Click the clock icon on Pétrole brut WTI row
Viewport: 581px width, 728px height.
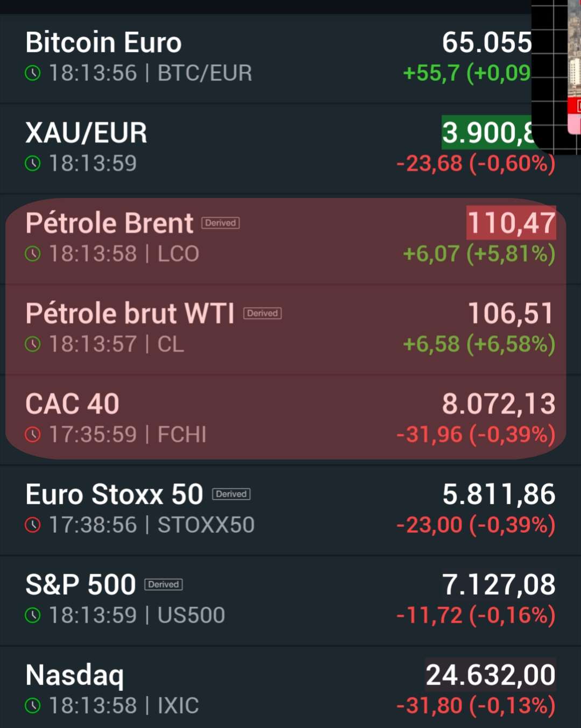click(x=33, y=344)
